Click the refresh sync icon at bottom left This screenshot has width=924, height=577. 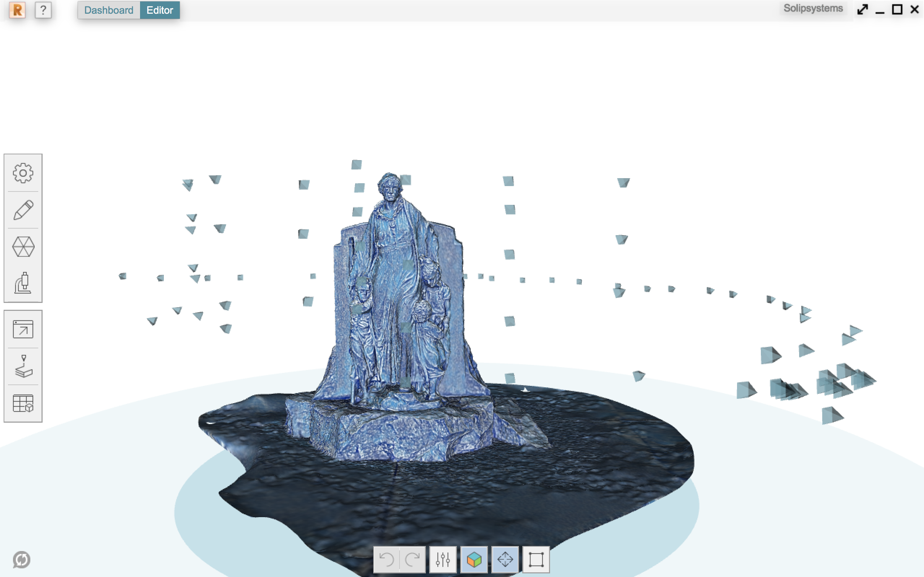point(21,559)
